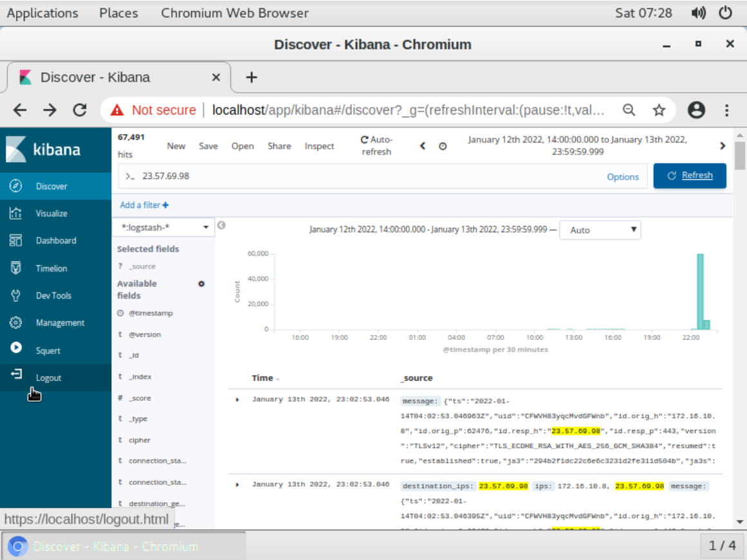Screen dimensions: 747x560
Task: Close the Discover - Kibana tab
Action: tap(216, 77)
